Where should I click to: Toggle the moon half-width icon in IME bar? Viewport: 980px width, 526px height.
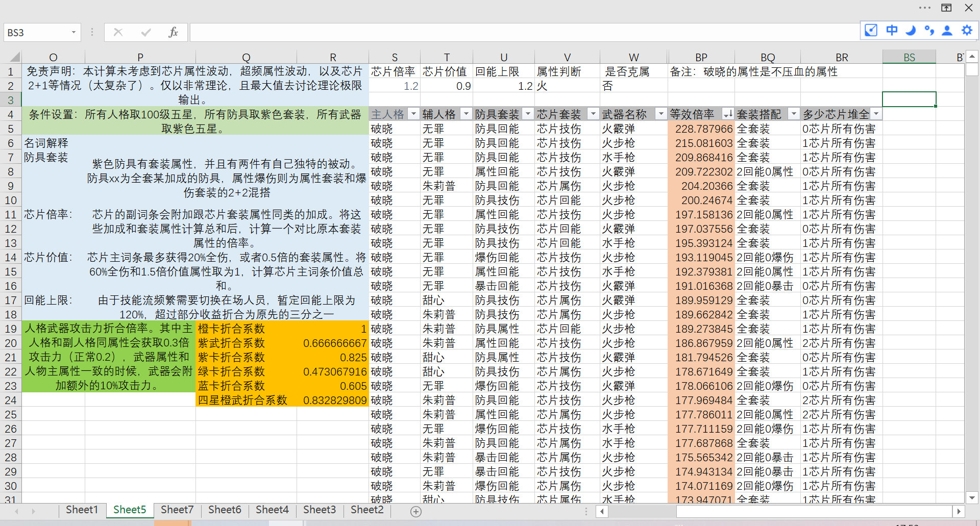tap(911, 31)
